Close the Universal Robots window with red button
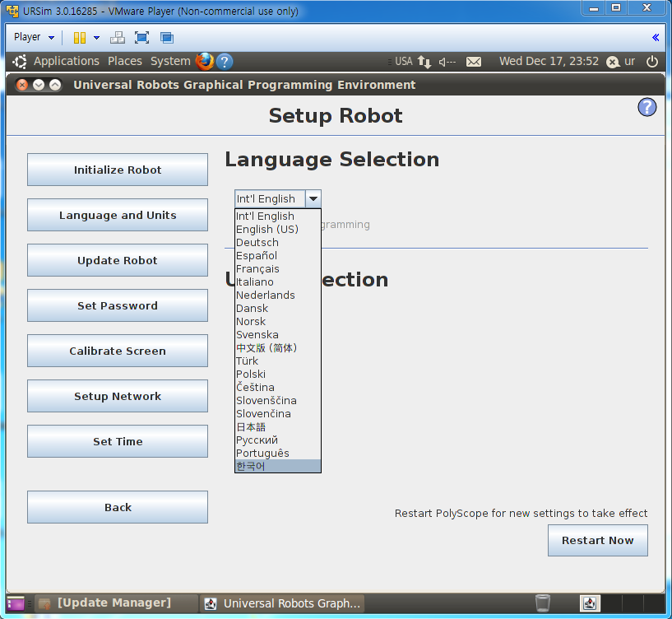Image resolution: width=672 pixels, height=619 pixels. pyautogui.click(x=22, y=85)
